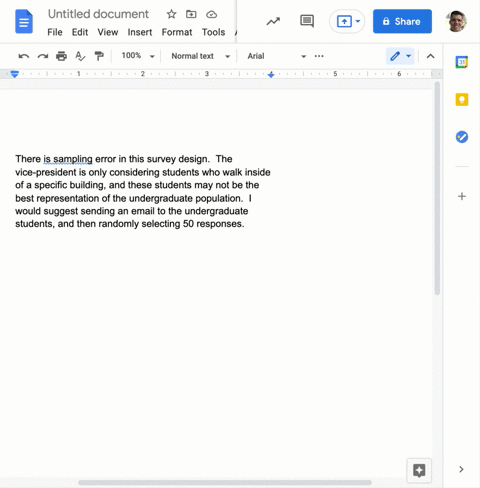Open the Google Keep side panel
This screenshot has height=488, width=480.
(x=462, y=99)
